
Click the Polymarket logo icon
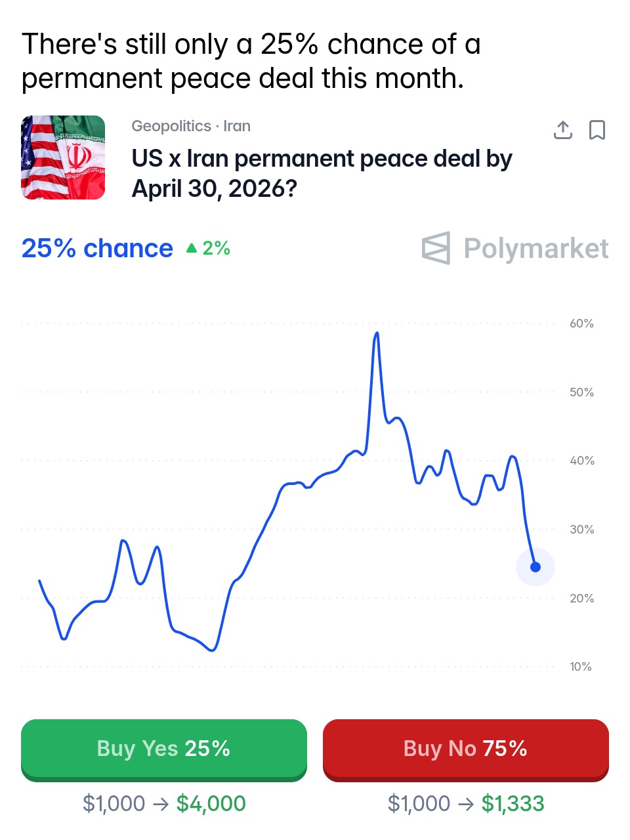(436, 248)
